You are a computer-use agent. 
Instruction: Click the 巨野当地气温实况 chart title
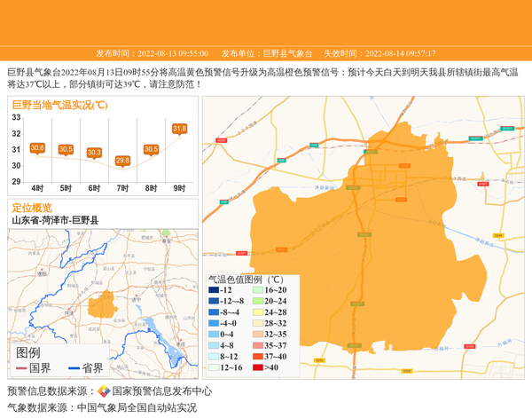pos(59,105)
